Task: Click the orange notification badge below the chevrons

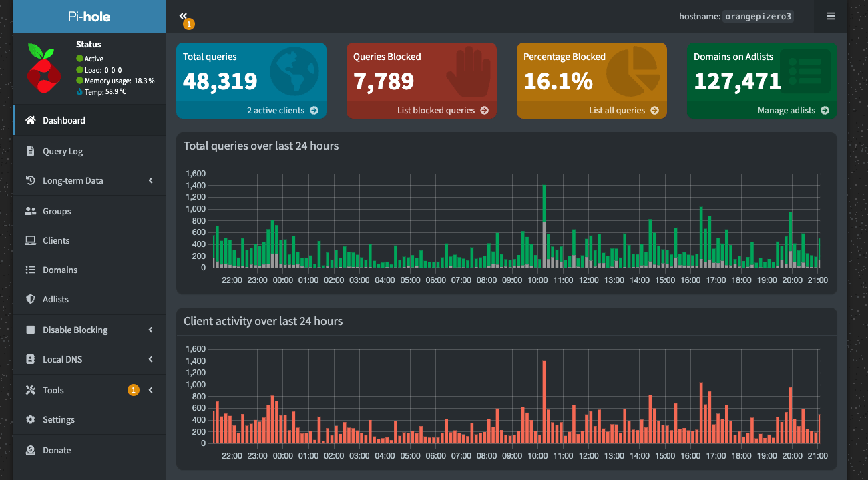Action: pyautogui.click(x=188, y=23)
